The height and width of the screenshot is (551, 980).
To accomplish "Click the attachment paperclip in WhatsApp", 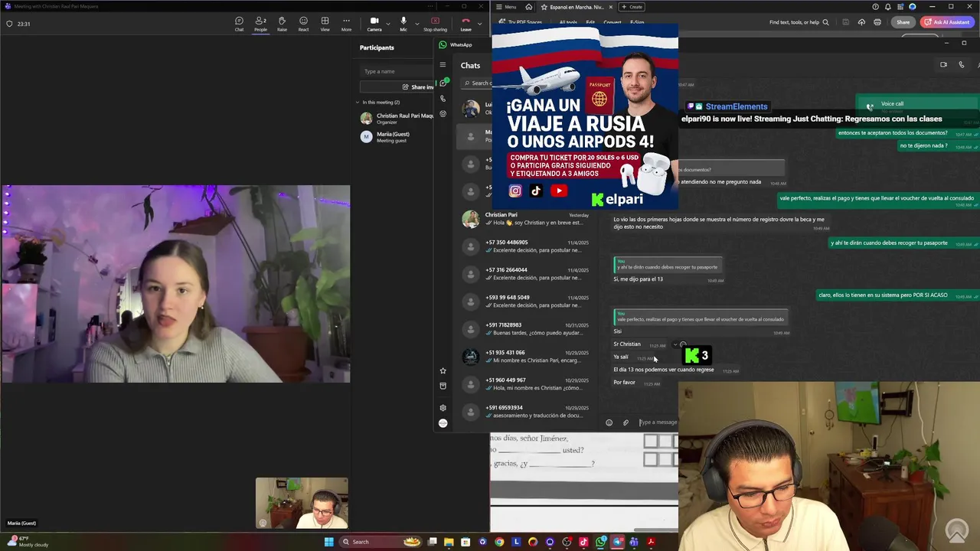I will coord(626,422).
